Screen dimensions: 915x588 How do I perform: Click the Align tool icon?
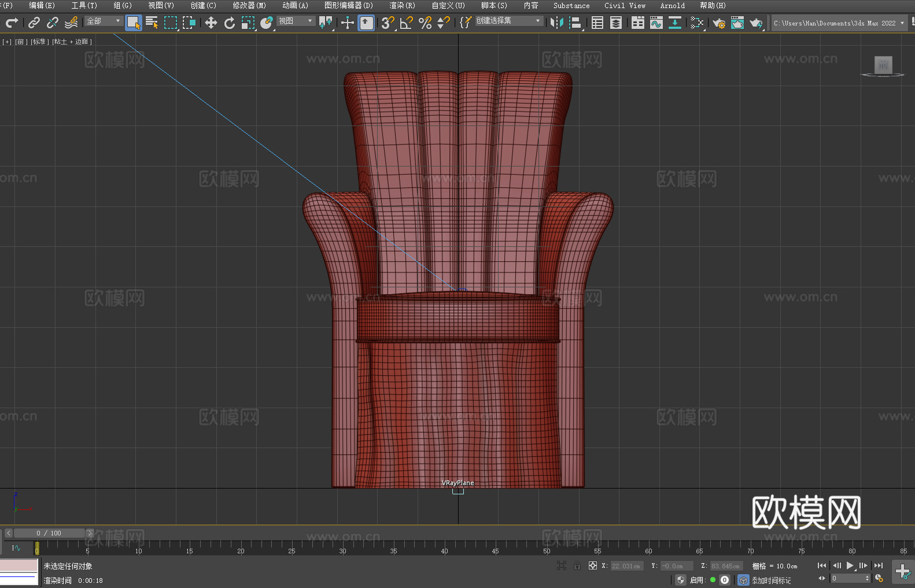tap(575, 23)
